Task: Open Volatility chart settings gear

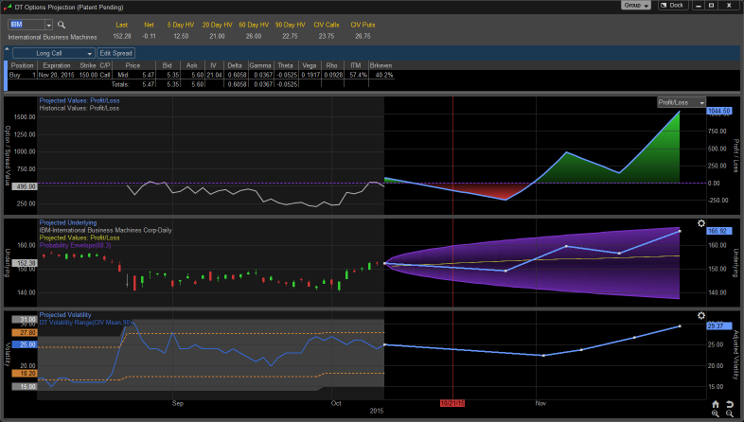Action: (701, 316)
